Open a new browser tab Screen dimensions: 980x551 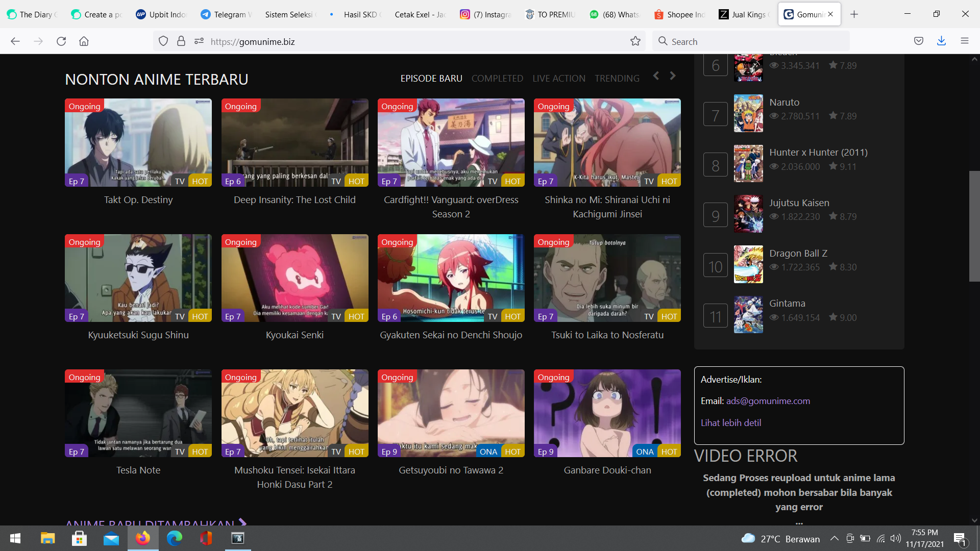click(854, 14)
